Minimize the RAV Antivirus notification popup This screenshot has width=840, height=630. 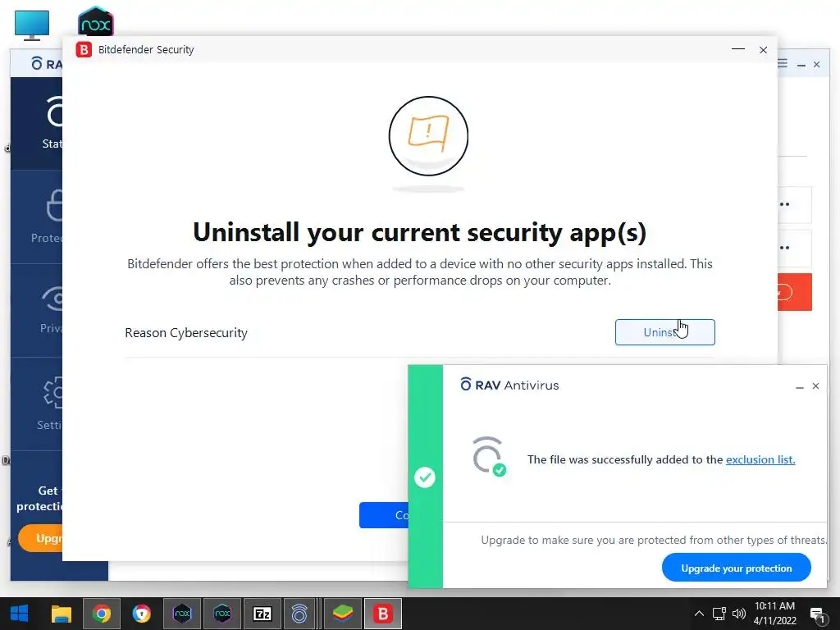point(799,387)
